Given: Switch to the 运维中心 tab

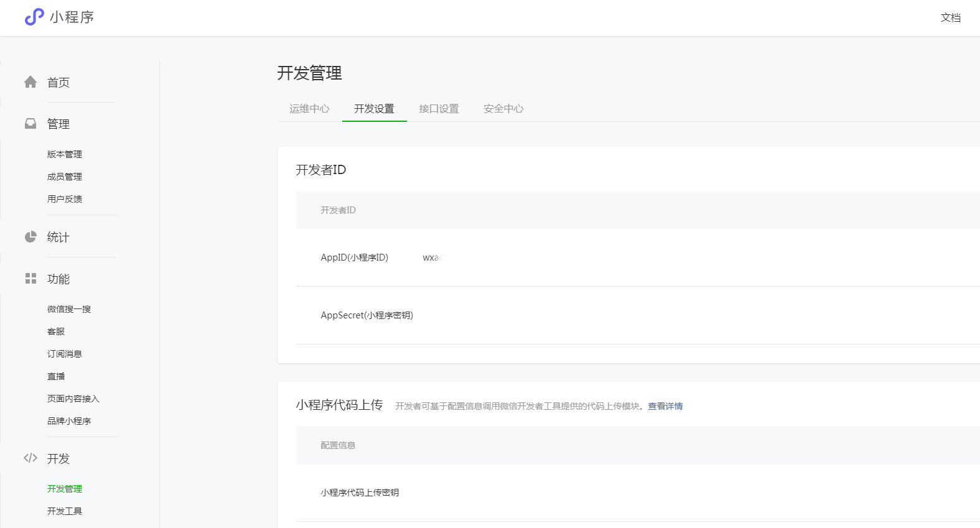Looking at the screenshot, I should pos(309,109).
